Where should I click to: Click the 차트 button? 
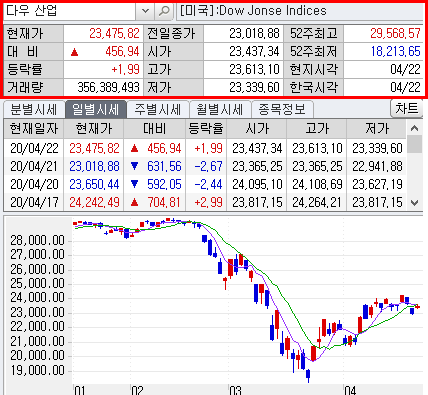pos(406,108)
